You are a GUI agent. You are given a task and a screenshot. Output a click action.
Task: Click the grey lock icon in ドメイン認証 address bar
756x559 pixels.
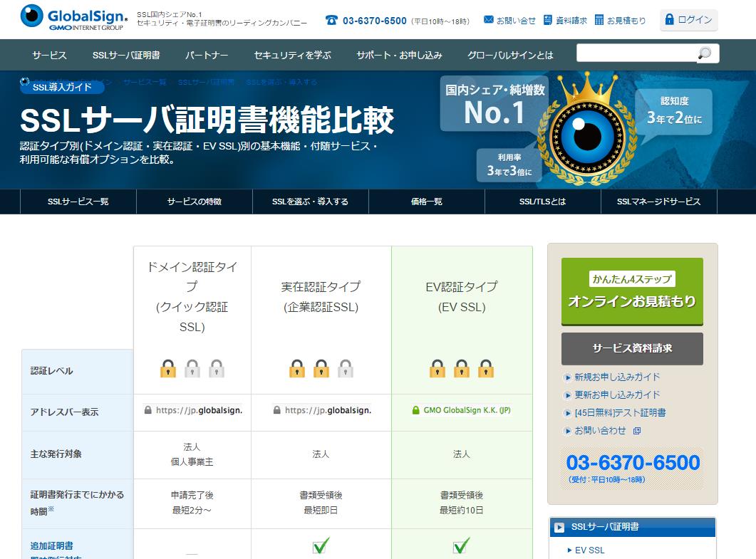tap(148, 410)
